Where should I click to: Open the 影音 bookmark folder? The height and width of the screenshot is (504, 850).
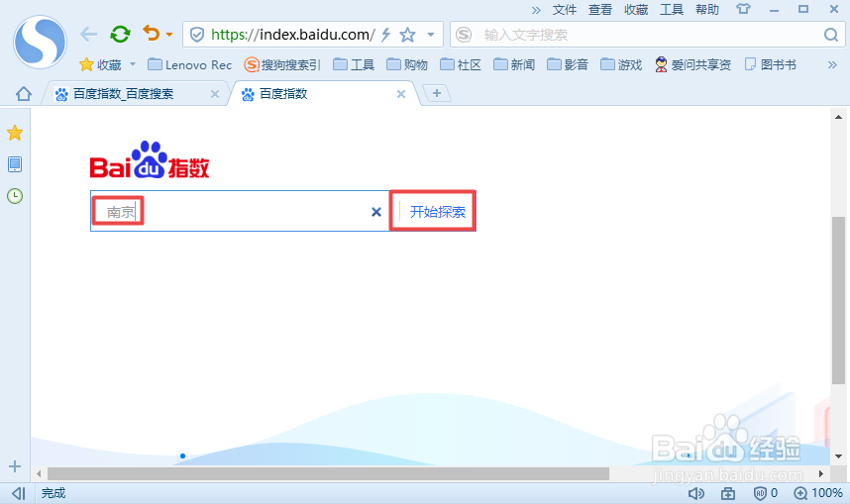[568, 65]
